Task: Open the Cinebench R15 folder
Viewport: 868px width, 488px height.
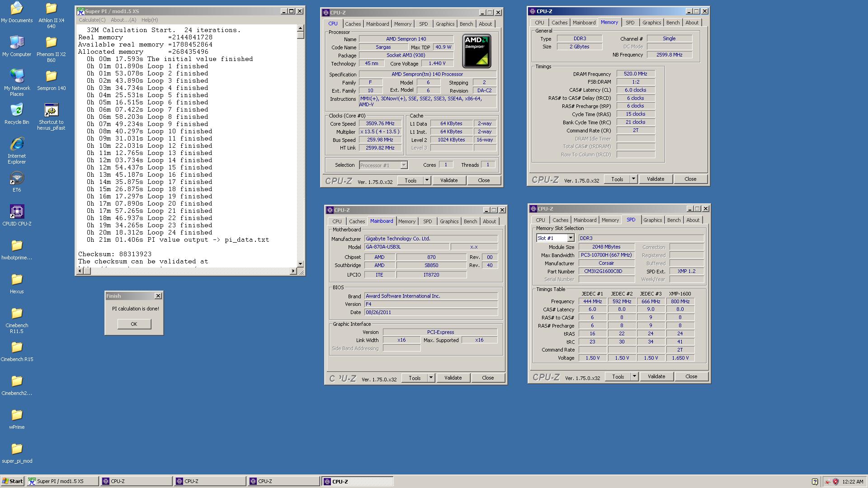Action: tap(17, 352)
